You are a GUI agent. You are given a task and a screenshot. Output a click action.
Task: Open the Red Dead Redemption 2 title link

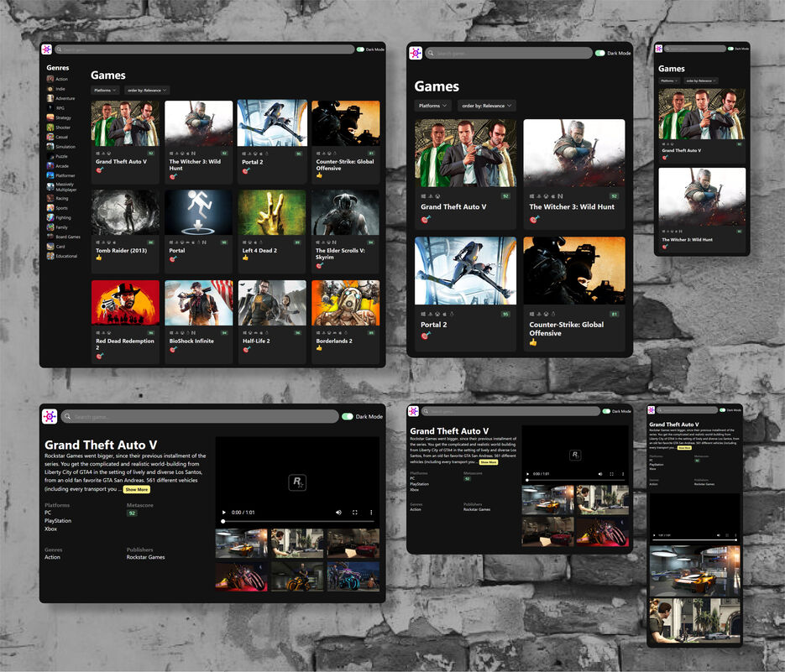pyautogui.click(x=124, y=344)
